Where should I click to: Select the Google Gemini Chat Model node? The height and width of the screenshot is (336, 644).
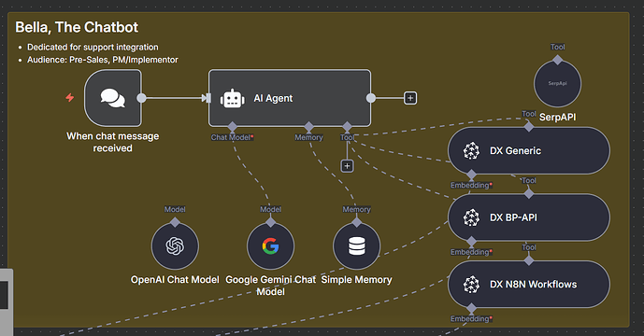tap(271, 246)
